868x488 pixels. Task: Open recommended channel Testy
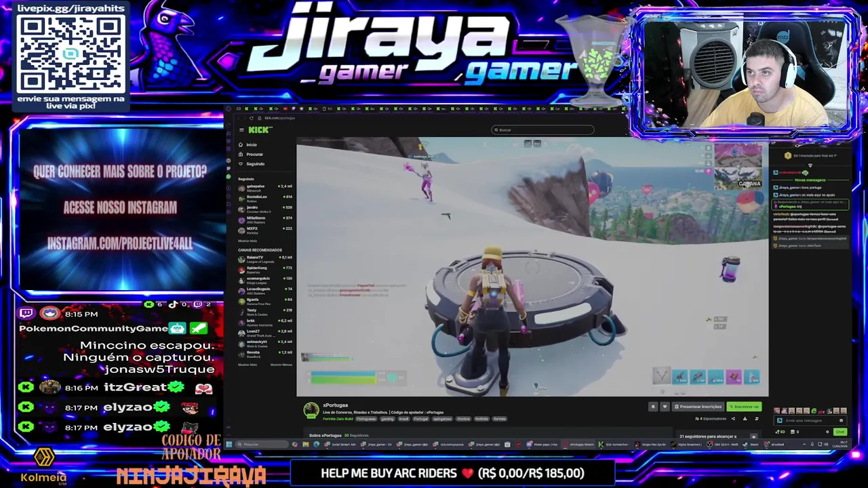[x=265, y=312]
